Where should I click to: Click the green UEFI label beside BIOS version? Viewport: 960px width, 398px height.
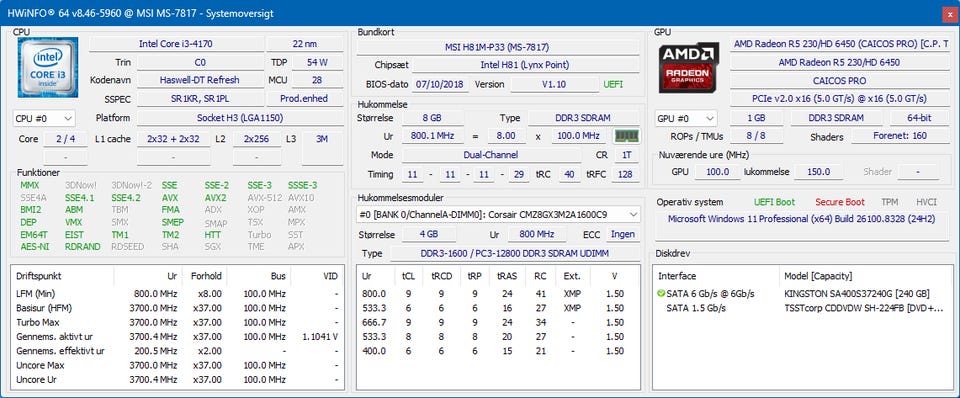613,84
